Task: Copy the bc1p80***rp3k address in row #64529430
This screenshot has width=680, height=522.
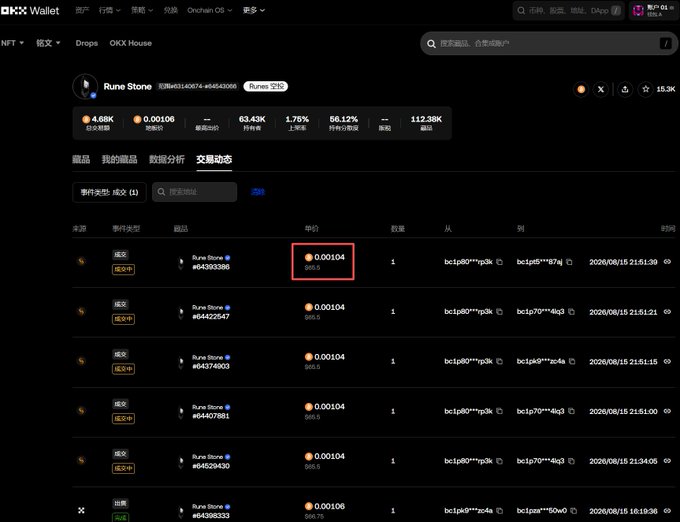Action: 500,461
